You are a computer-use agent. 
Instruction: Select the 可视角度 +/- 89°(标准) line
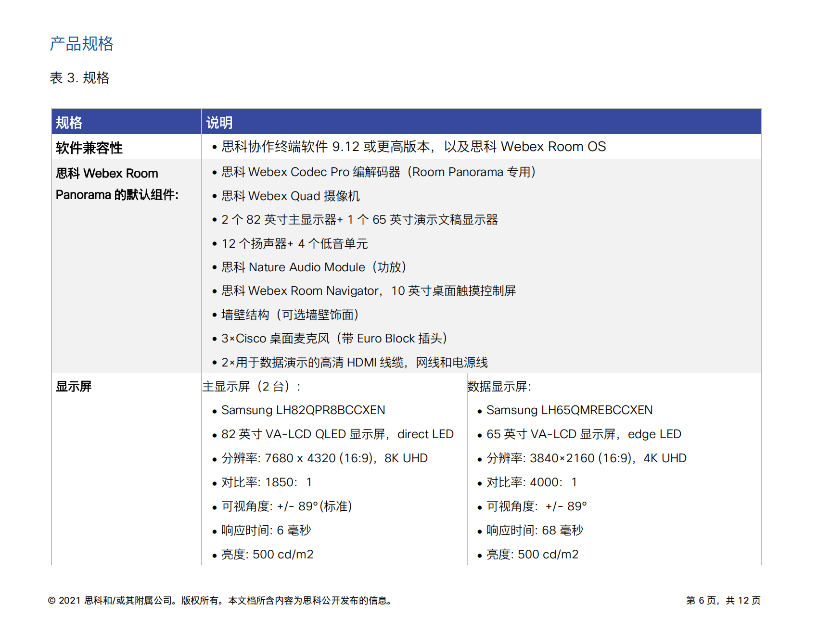coord(287,506)
